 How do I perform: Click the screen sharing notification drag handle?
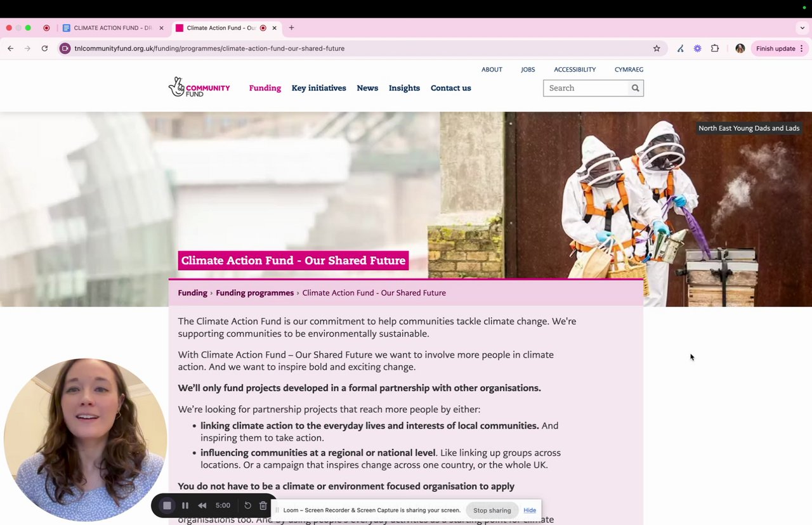coord(277,510)
